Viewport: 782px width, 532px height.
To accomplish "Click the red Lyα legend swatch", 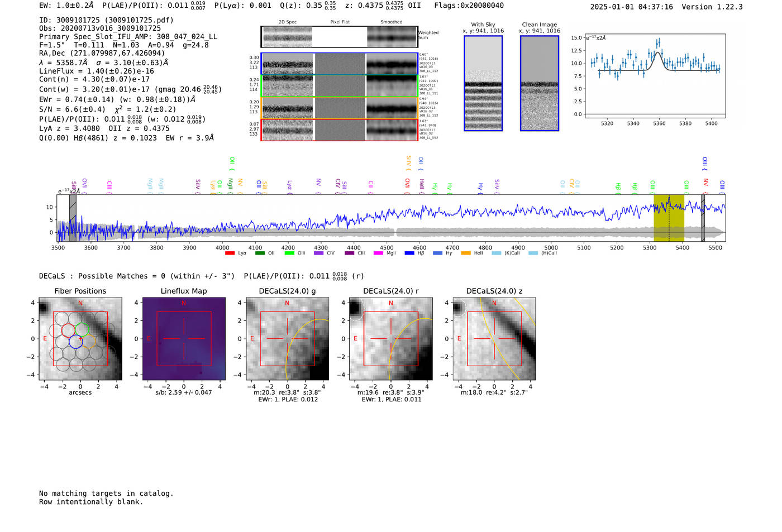I will (230, 253).
